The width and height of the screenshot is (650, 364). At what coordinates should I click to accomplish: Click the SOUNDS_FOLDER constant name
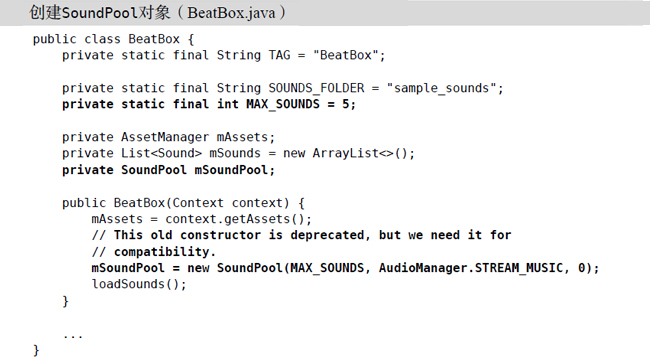click(x=316, y=88)
